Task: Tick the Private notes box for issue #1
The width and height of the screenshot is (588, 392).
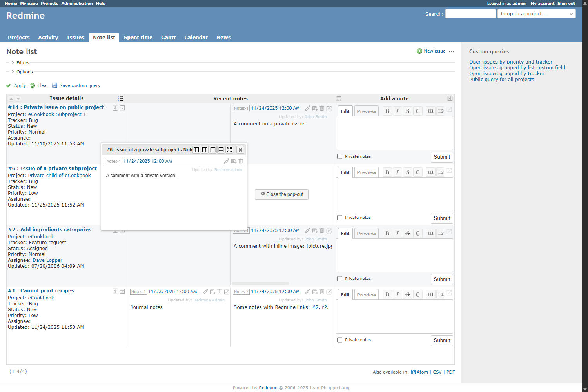Action: [340, 340]
